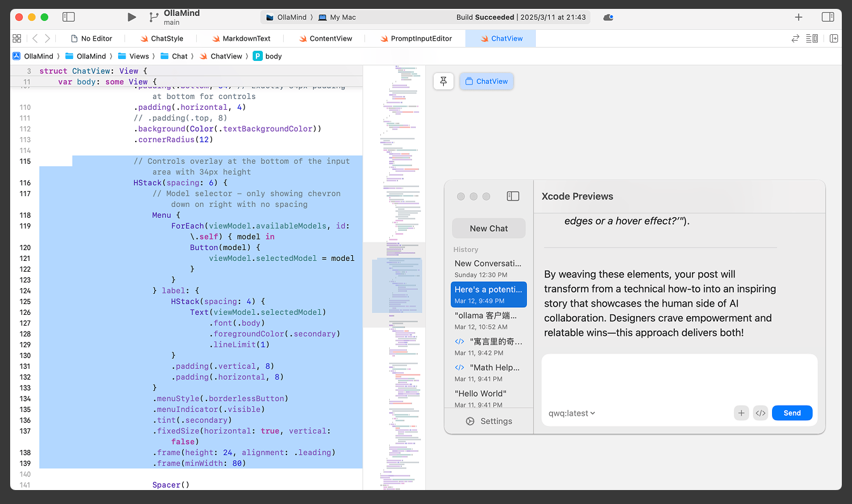The width and height of the screenshot is (852, 504).
Task: Toggle the Xcode navigator sidebar
Action: point(69,17)
